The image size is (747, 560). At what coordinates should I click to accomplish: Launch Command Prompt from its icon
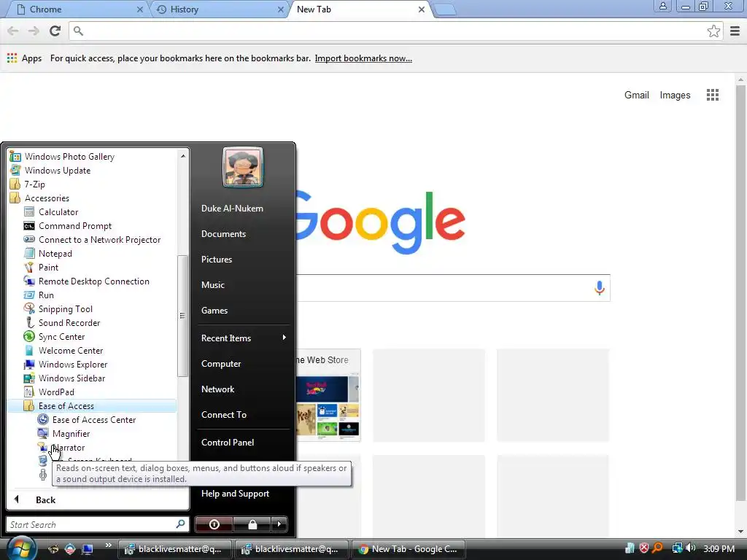29,226
